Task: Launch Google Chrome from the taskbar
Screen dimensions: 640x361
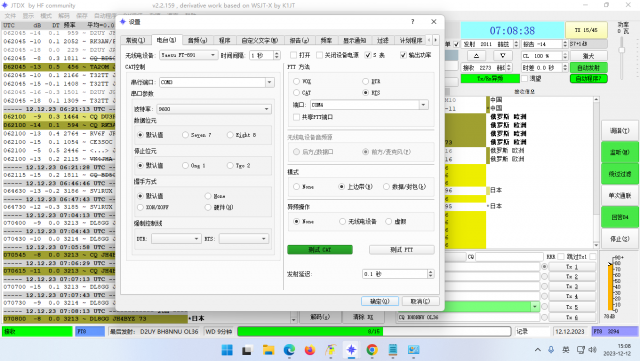Action: 372,350
